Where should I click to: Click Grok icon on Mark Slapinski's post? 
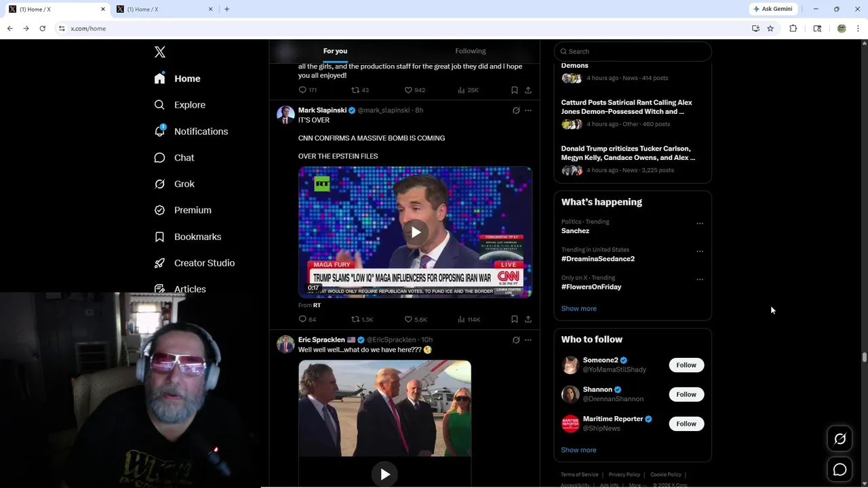coord(516,110)
